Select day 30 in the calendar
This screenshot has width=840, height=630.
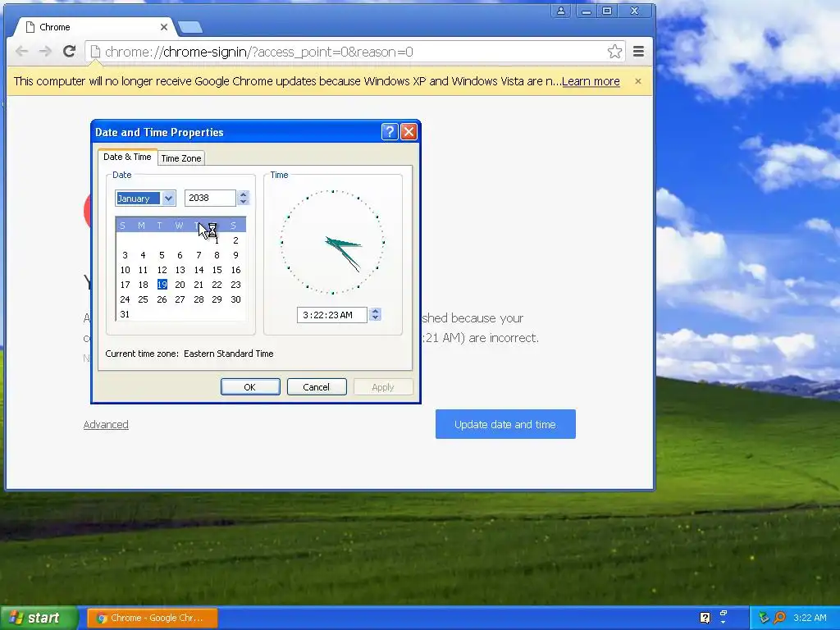(x=235, y=299)
